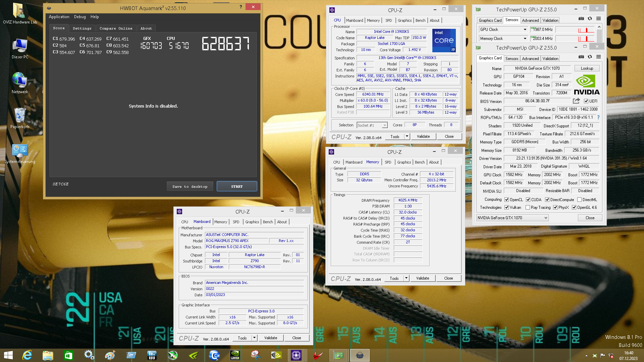Toggle OpenCL checkbox in GPU-Z
Viewport: 644px width, 362px height.
click(506, 200)
